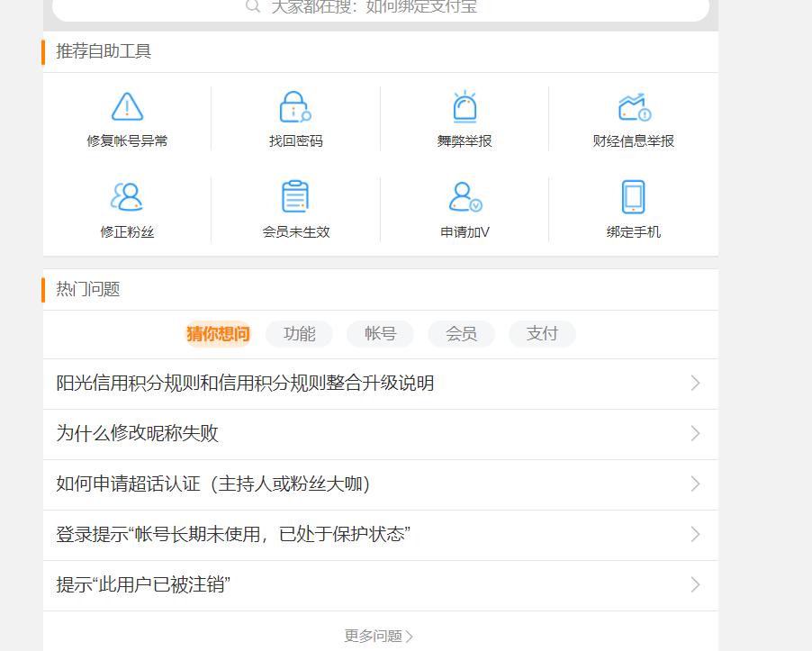Select the 找回密码 lock icon

click(295, 106)
